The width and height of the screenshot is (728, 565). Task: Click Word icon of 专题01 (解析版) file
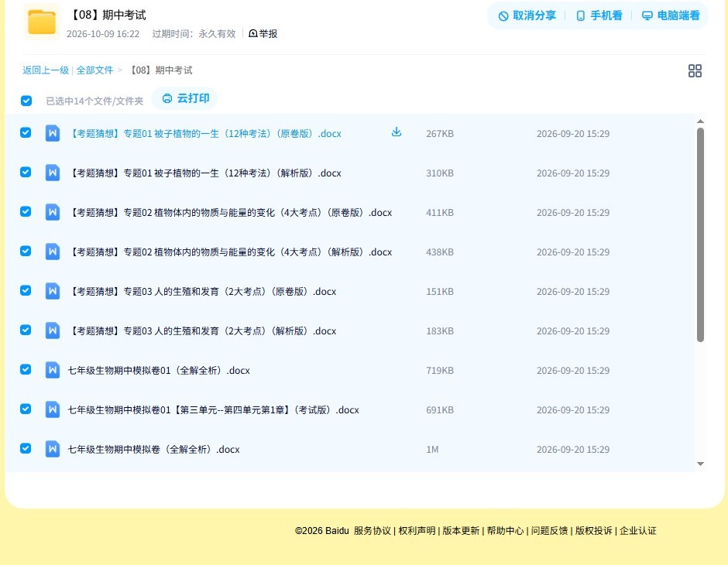(53, 173)
